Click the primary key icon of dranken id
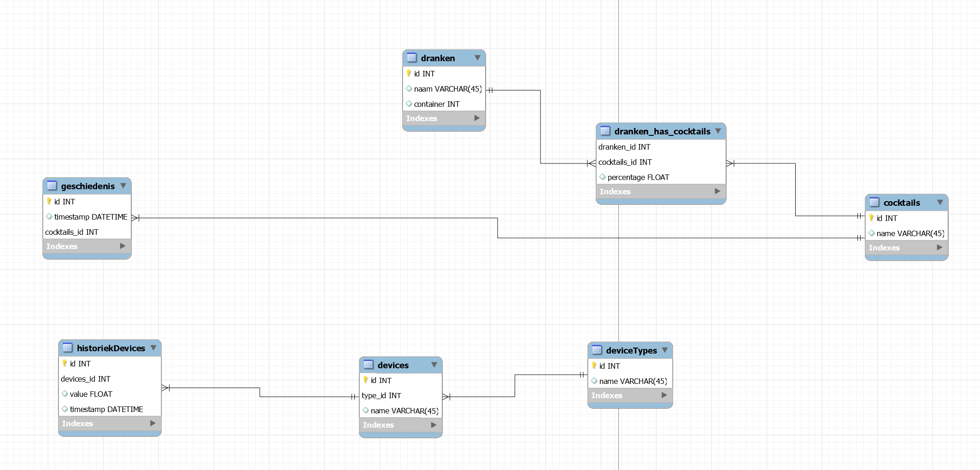This screenshot has height=470, width=980. click(409, 73)
